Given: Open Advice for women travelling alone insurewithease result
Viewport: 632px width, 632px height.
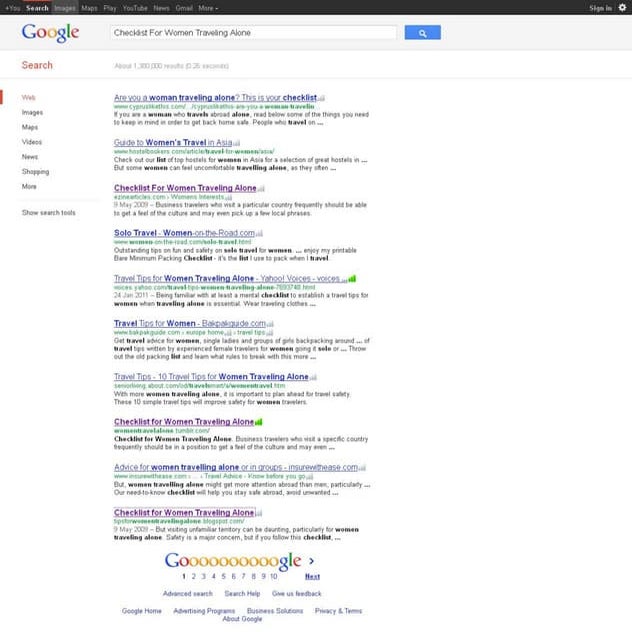Looking at the screenshot, I should click(236, 467).
